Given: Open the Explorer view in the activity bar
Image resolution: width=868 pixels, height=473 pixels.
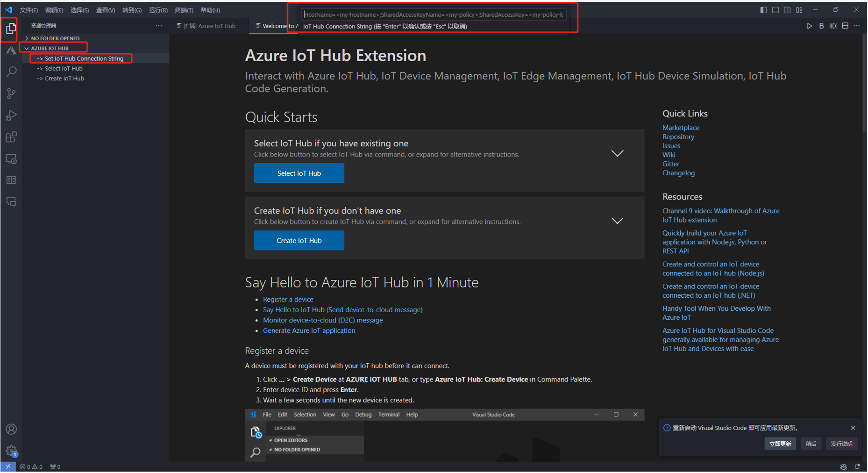Looking at the screenshot, I should click(x=11, y=29).
